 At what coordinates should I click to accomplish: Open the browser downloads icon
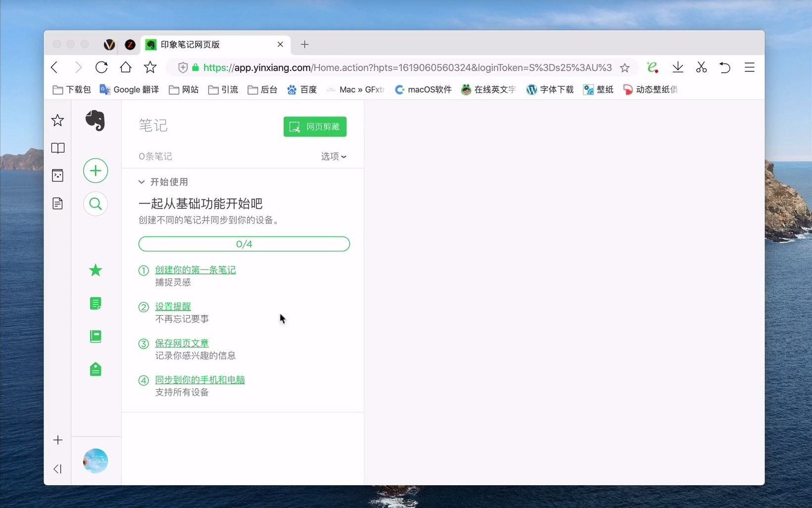click(x=677, y=67)
